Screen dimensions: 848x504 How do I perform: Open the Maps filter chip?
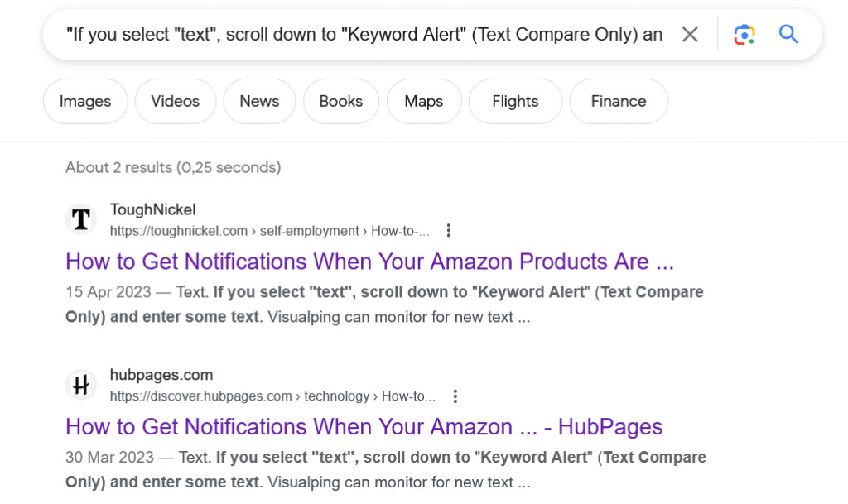tap(424, 101)
